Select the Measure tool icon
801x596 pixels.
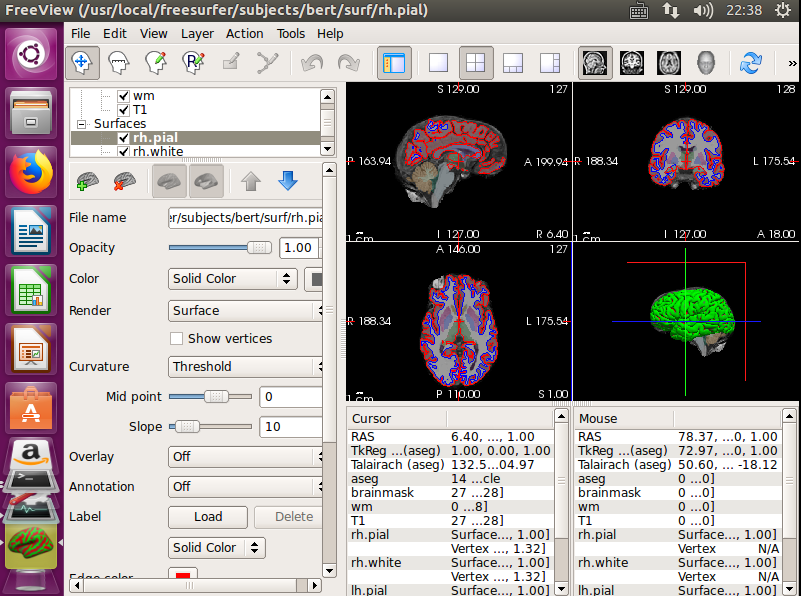[119, 63]
